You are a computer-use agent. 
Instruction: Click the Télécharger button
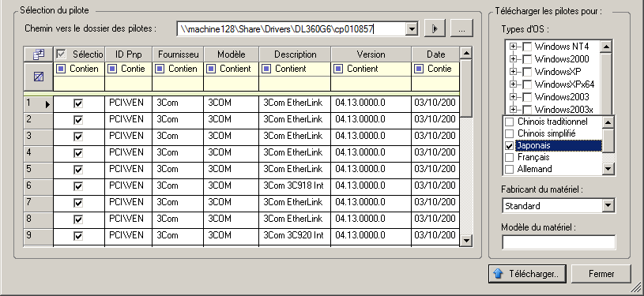527,274
